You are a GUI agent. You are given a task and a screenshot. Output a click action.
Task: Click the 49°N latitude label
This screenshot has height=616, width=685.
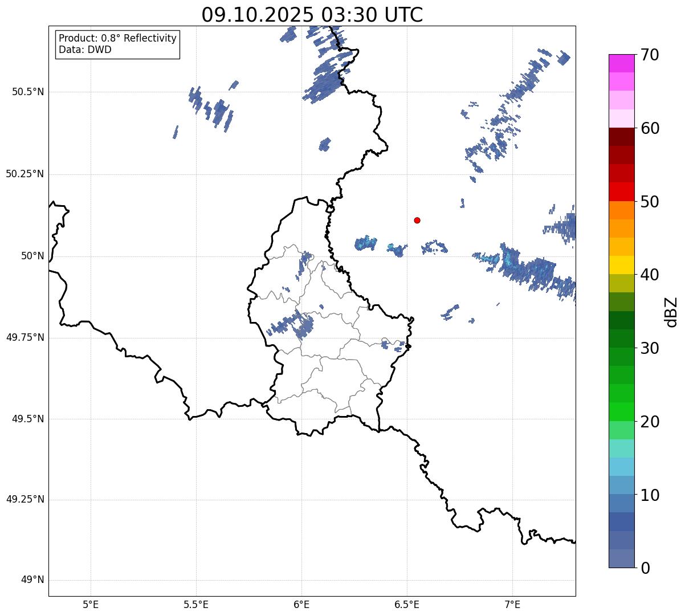point(32,580)
